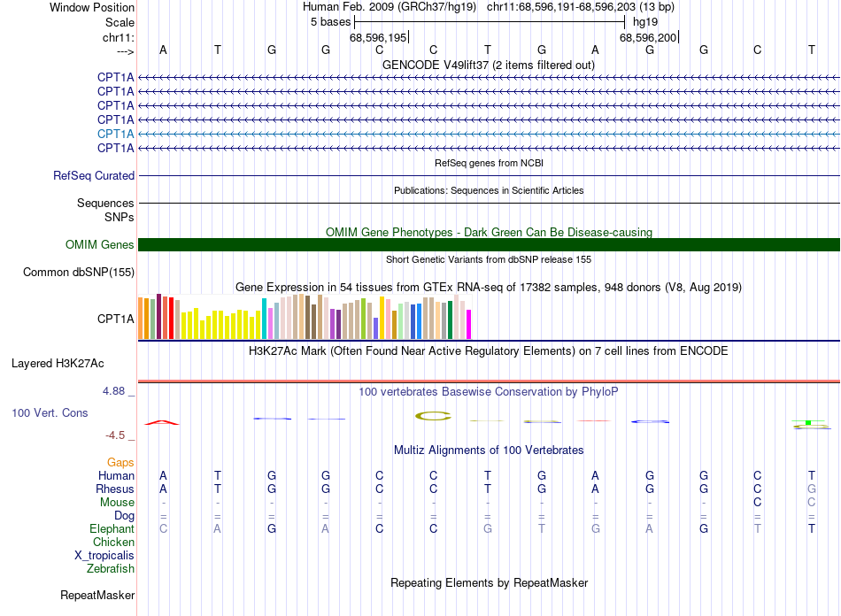Image resolution: width=841 pixels, height=616 pixels.
Task: Click the chr11: ruler label
Action: [x=118, y=37]
